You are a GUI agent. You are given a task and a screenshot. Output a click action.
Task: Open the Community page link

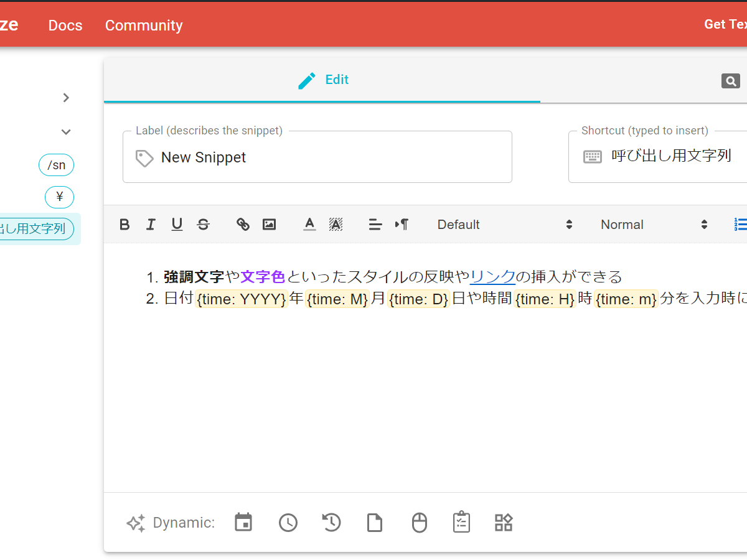click(x=144, y=26)
